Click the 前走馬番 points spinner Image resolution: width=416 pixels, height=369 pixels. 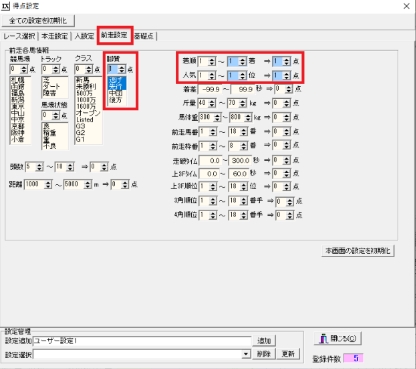(282, 132)
